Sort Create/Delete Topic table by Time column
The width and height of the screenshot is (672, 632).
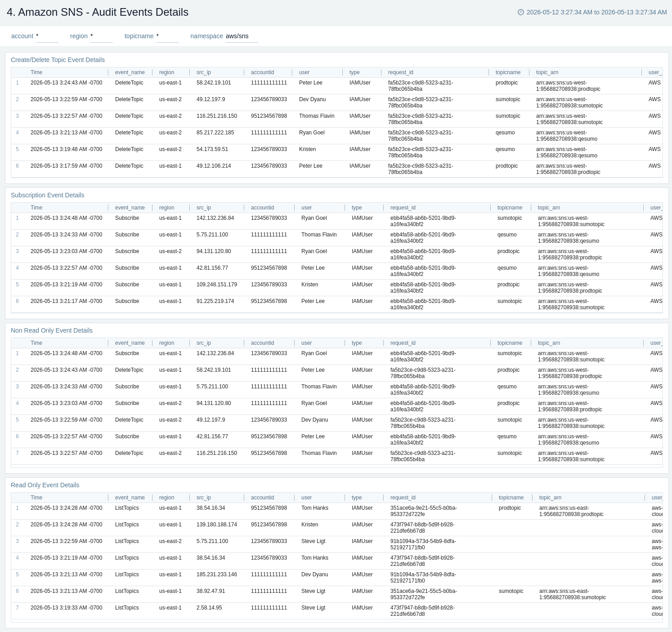coord(36,72)
